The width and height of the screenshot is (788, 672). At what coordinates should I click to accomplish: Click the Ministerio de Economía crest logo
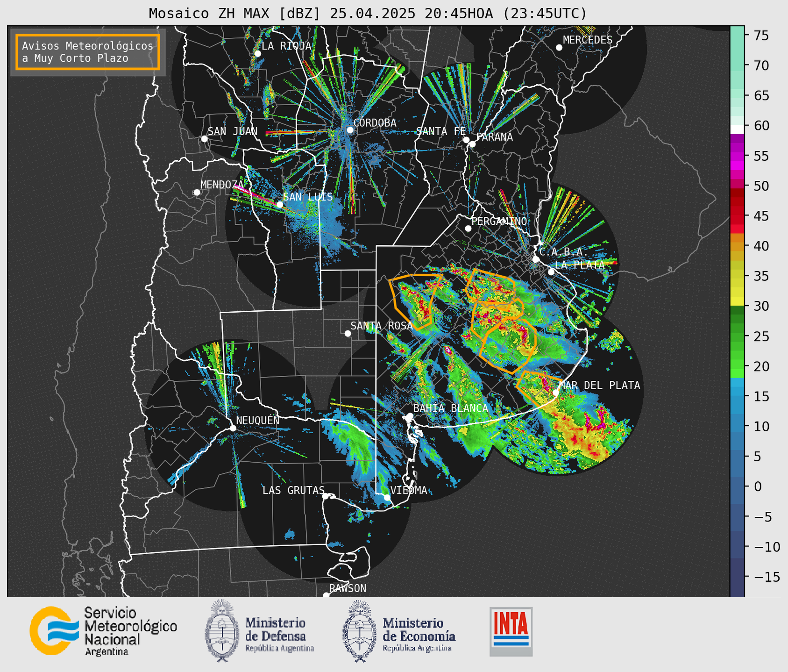point(359,631)
